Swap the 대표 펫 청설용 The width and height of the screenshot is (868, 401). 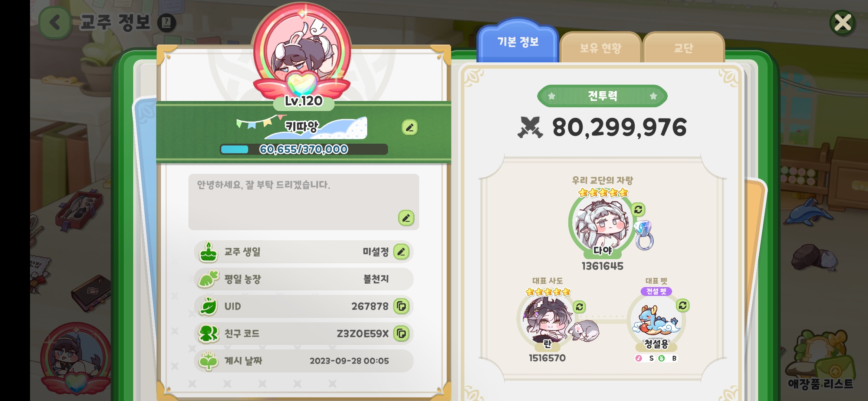pos(683,306)
